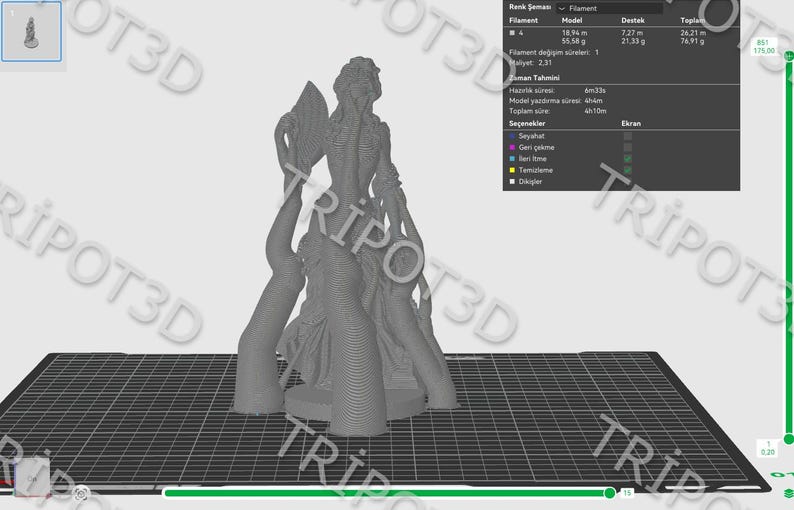
Task: Click the 851 / 175,00 top layer label
Action: click(764, 47)
